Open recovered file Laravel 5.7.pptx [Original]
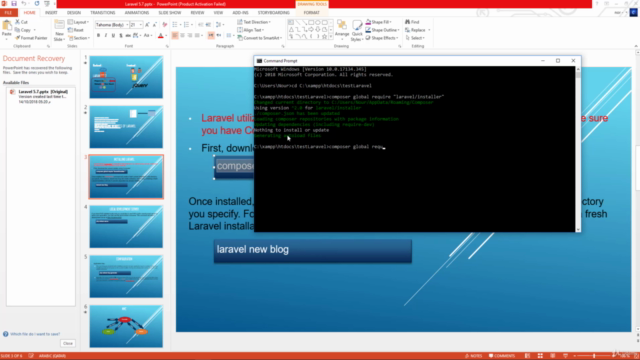Image resolution: width=640 pixels, height=360 pixels. tap(40, 96)
